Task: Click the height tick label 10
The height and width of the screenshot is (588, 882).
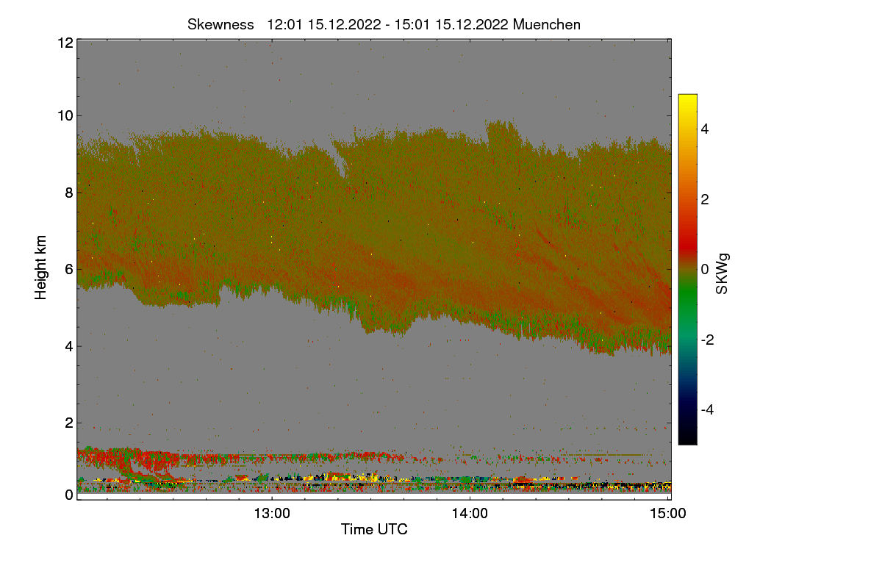Action: [x=65, y=115]
